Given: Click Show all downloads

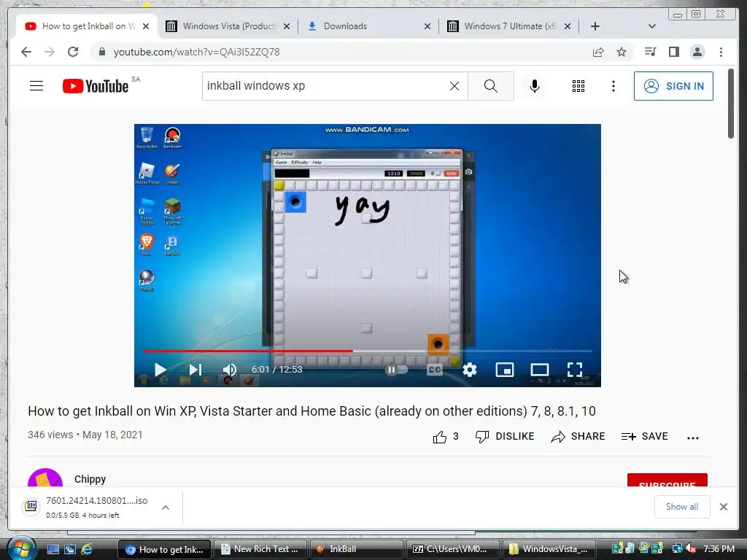Looking at the screenshot, I should (682, 507).
